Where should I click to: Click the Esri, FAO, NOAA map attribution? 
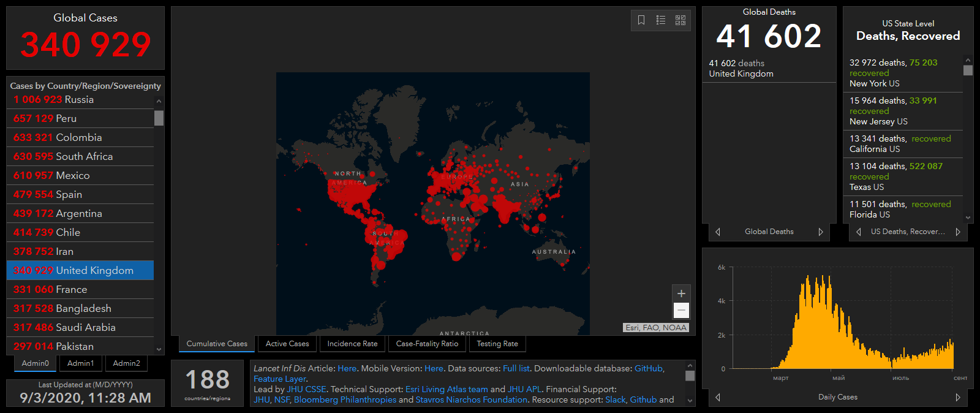tap(656, 328)
